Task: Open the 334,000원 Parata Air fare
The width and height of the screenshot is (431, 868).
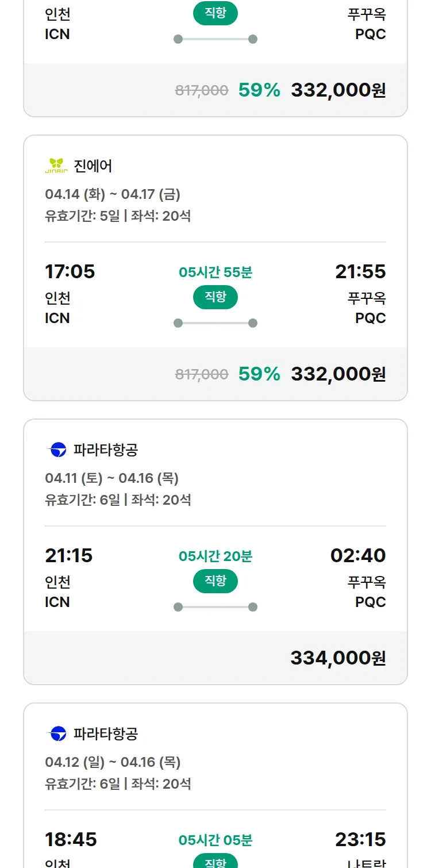Action: pos(338,658)
